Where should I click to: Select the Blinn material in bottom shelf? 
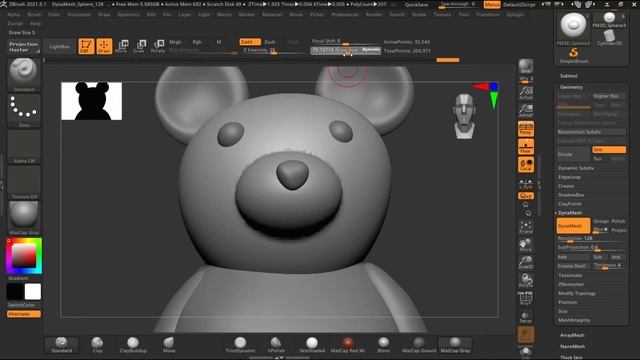click(383, 345)
